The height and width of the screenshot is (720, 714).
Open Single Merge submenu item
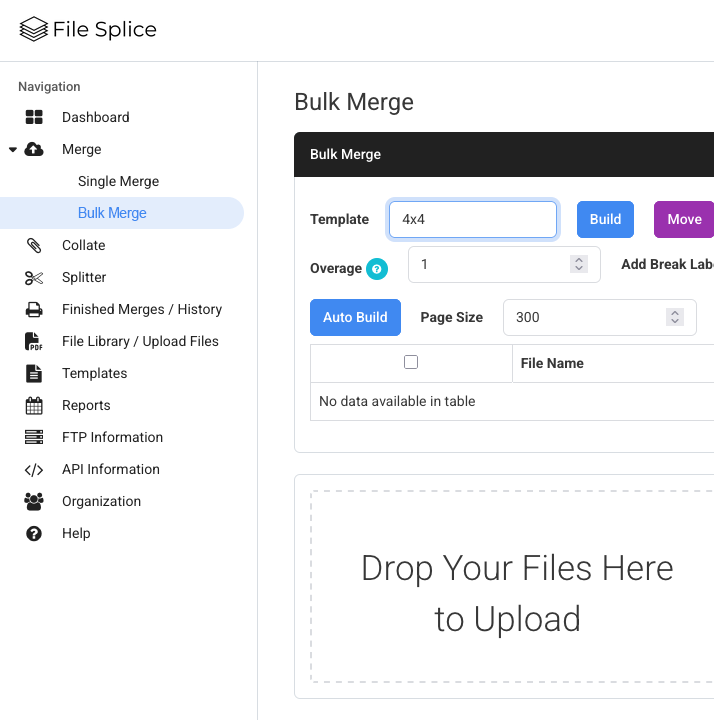coord(118,181)
